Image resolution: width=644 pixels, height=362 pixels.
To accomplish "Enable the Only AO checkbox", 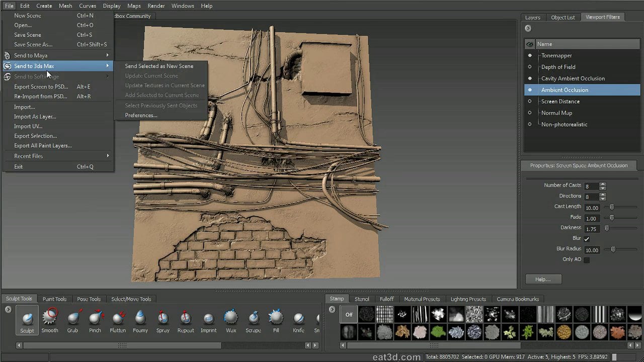I will tap(586, 259).
